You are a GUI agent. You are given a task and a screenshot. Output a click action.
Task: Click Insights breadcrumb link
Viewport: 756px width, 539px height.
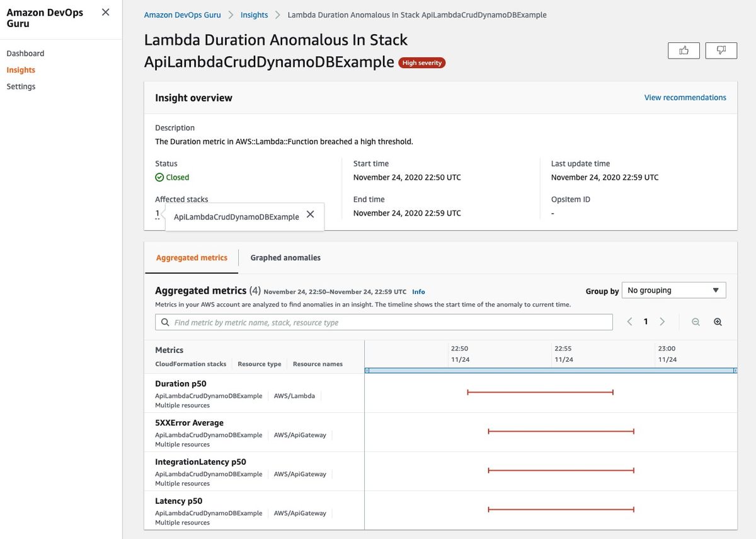point(254,14)
